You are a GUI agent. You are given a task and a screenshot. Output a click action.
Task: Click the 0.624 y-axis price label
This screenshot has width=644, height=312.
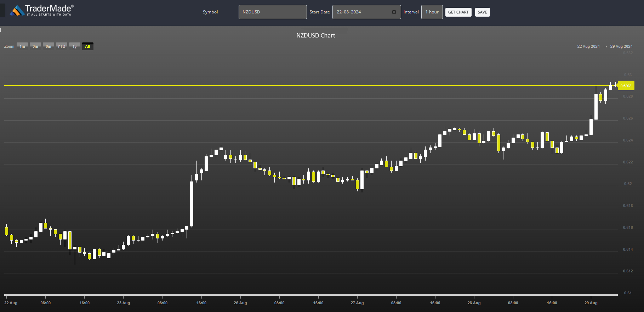click(628, 140)
